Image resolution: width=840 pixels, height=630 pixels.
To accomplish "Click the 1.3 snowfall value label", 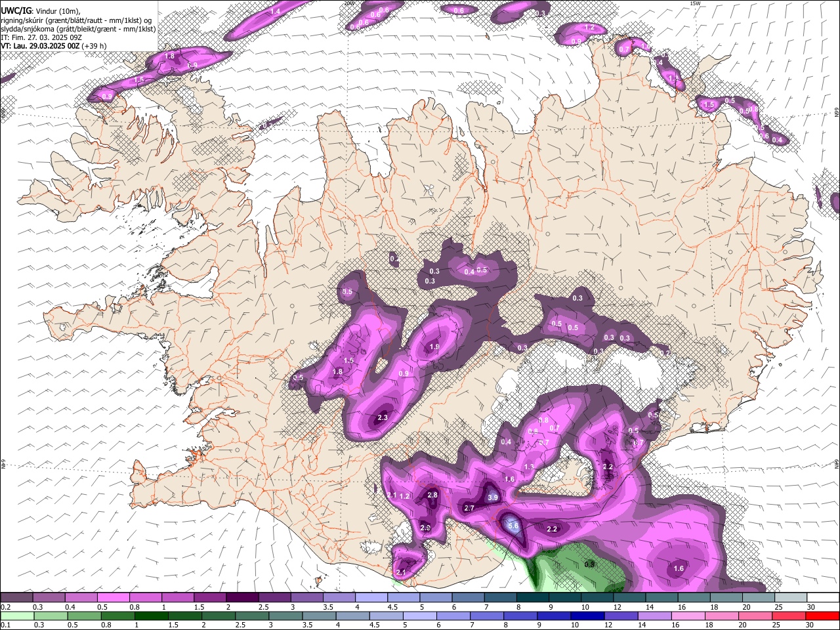I will coord(530,467).
